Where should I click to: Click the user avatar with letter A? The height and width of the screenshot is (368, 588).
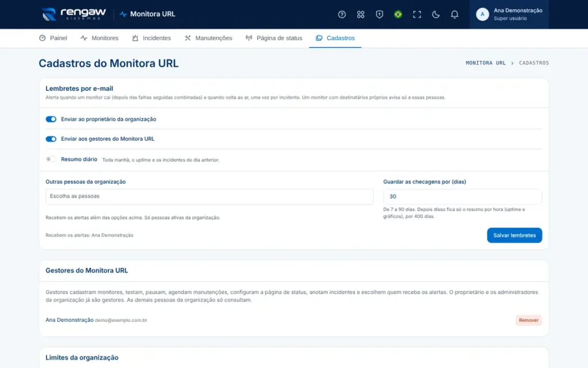482,14
